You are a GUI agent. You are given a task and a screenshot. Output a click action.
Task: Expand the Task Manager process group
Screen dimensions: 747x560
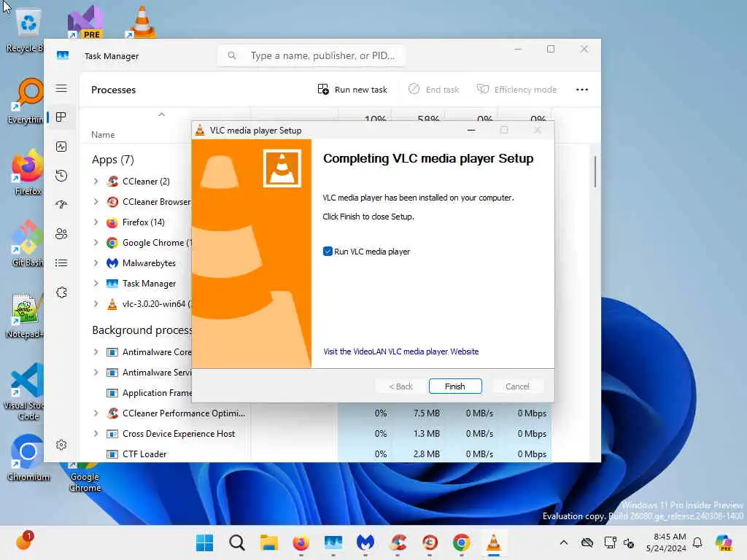(96, 284)
